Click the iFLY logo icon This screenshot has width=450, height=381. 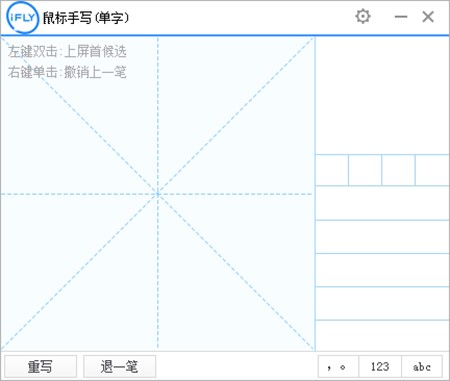tap(22, 18)
